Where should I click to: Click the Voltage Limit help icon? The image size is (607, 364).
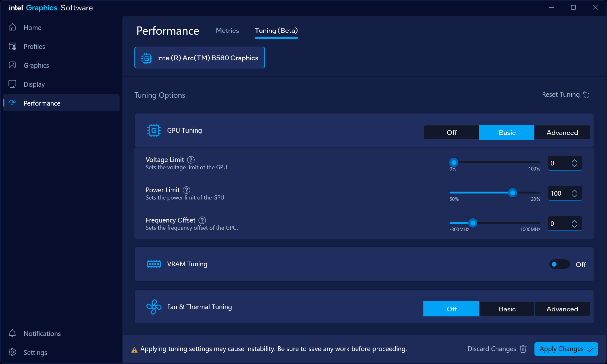click(x=191, y=160)
